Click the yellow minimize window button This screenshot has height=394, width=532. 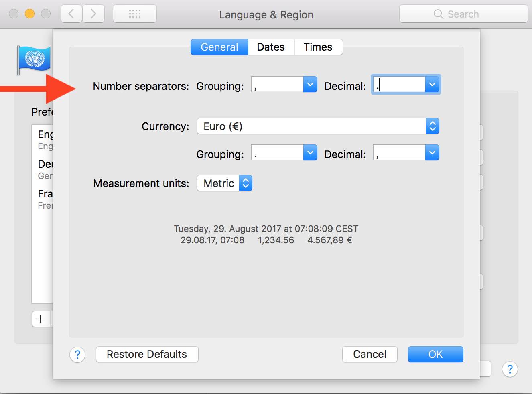(x=30, y=14)
